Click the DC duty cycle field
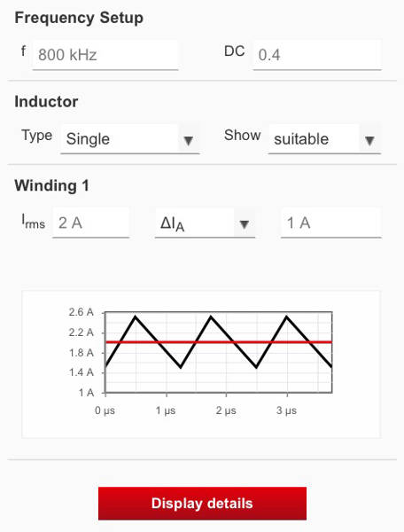 point(317,55)
